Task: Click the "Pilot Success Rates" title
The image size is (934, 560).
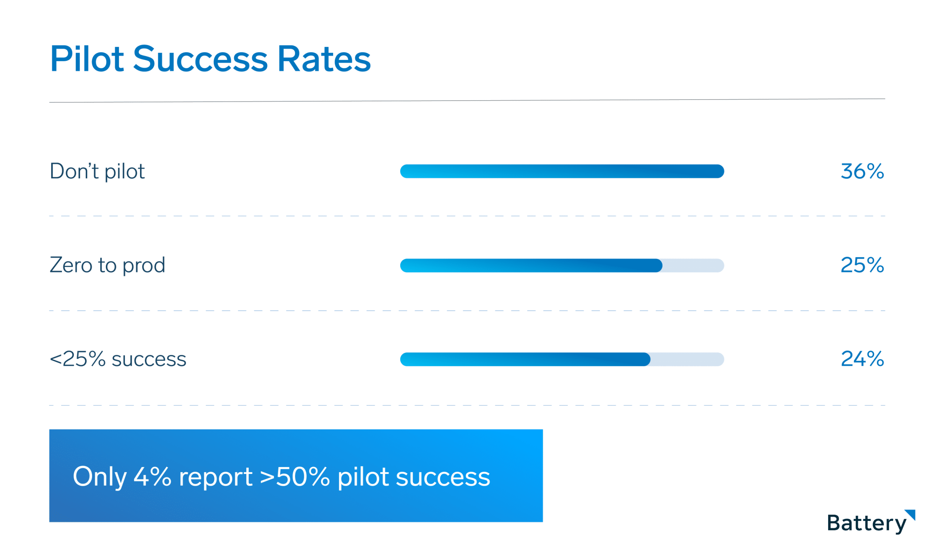Action: (x=210, y=59)
